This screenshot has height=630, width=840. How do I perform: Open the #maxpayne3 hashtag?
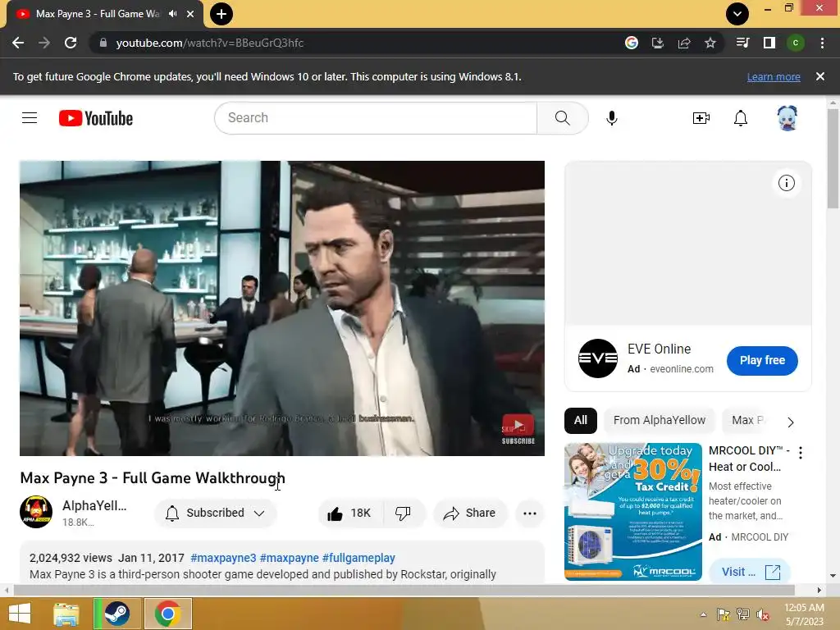223,558
